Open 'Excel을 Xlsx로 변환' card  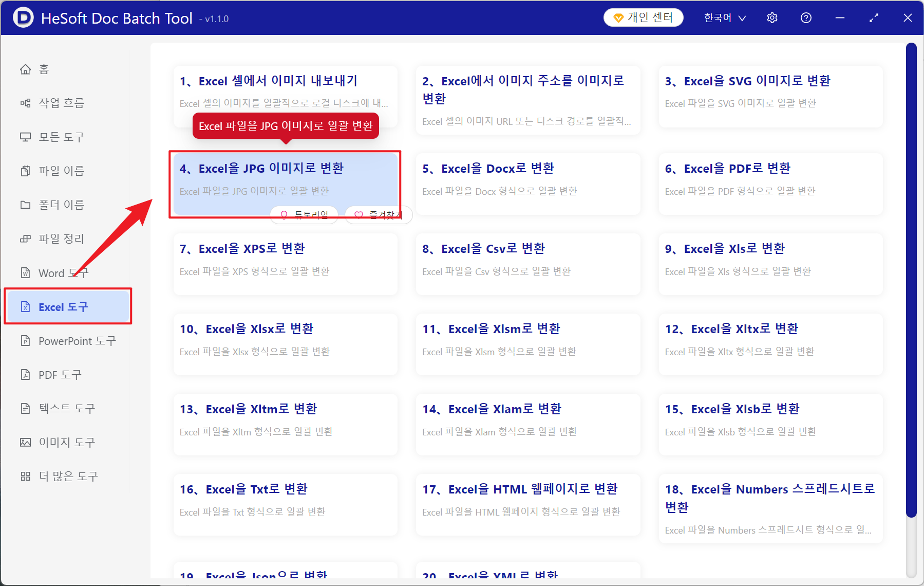pos(286,344)
